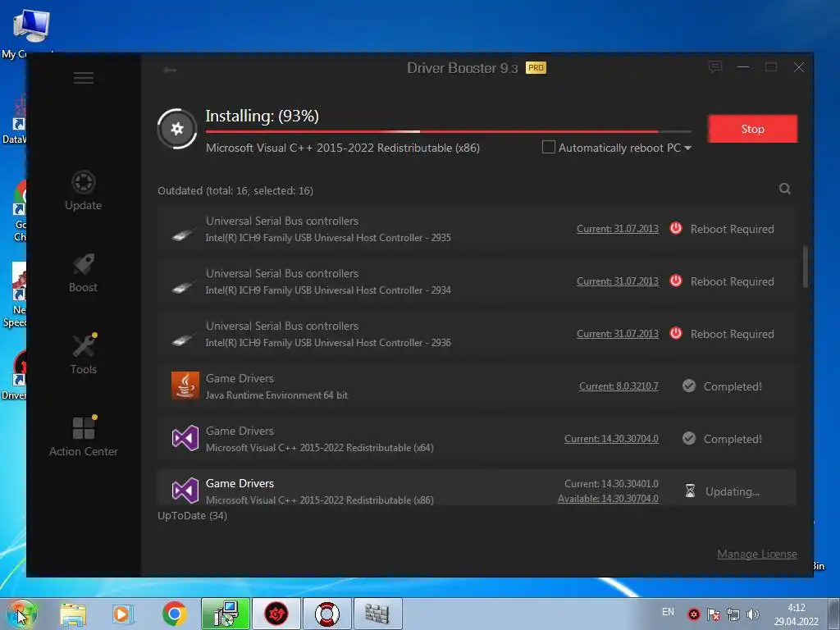Image resolution: width=840 pixels, height=630 pixels.
Task: Click the PRO badge next to title
Action: pos(536,67)
